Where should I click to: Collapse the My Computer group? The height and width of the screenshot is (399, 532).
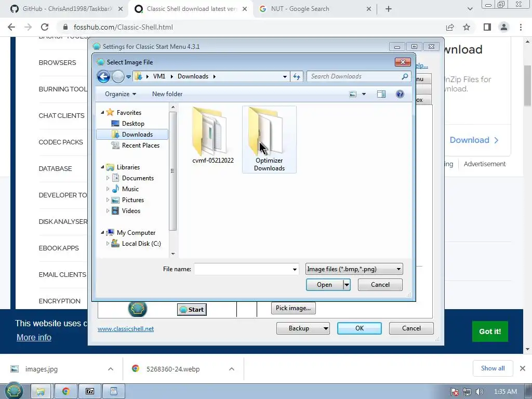102,232
